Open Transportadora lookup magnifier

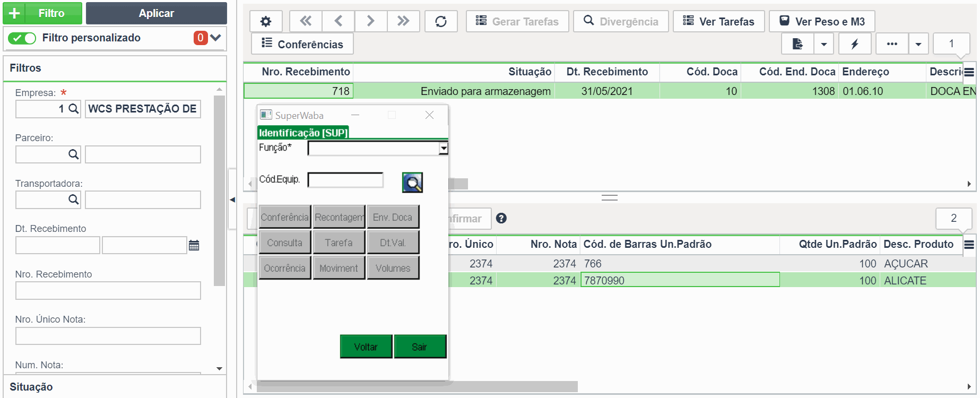[74, 200]
